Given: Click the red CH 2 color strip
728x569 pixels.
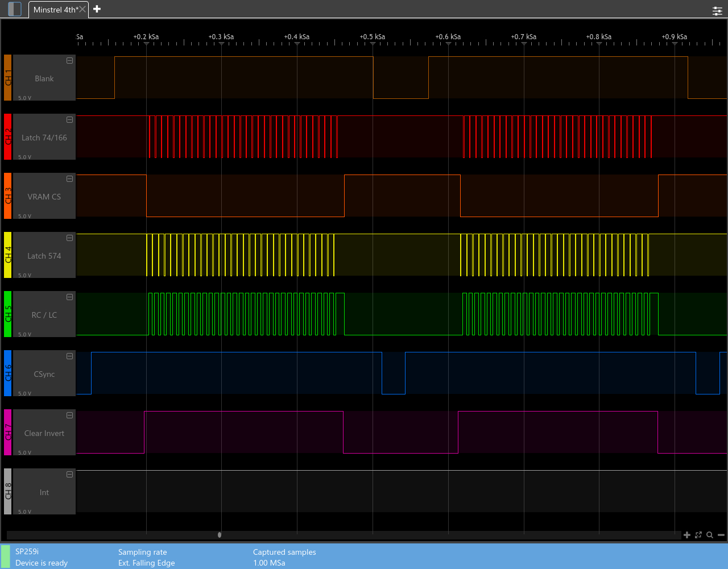Looking at the screenshot, I should pos(7,137).
